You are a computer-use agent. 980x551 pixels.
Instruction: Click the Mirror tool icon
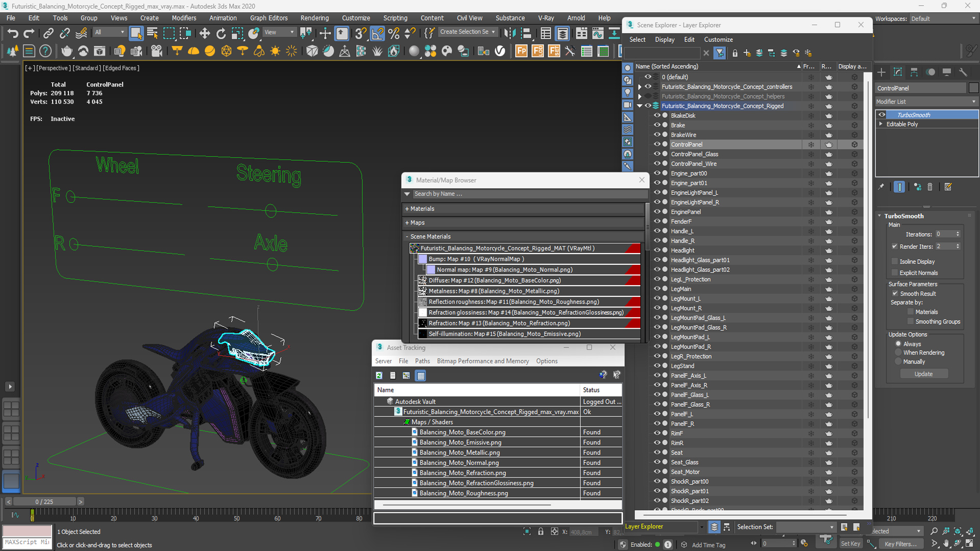point(509,34)
